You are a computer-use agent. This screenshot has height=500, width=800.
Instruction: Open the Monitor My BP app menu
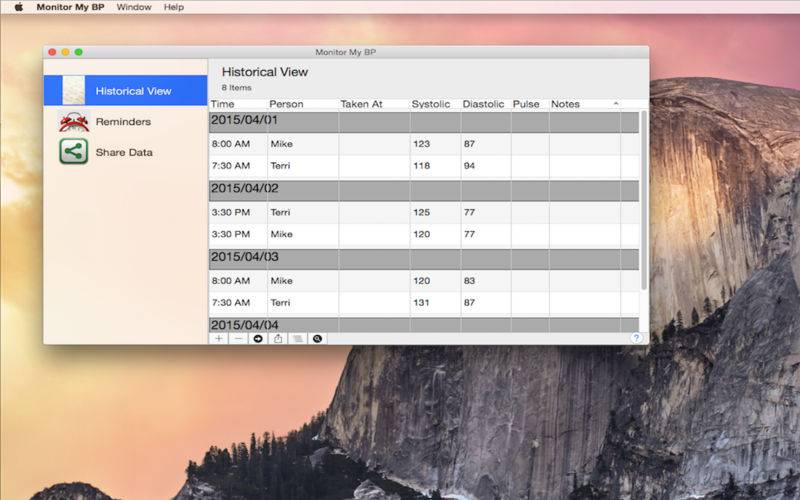70,7
